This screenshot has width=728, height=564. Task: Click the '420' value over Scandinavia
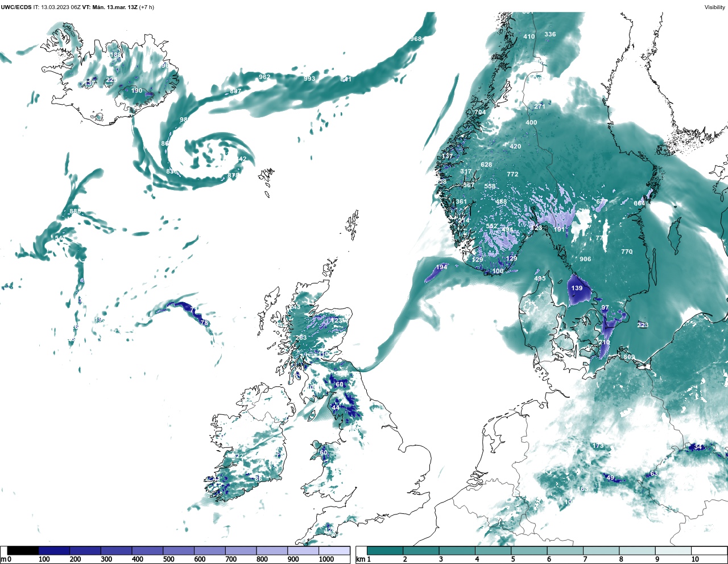pyautogui.click(x=515, y=146)
